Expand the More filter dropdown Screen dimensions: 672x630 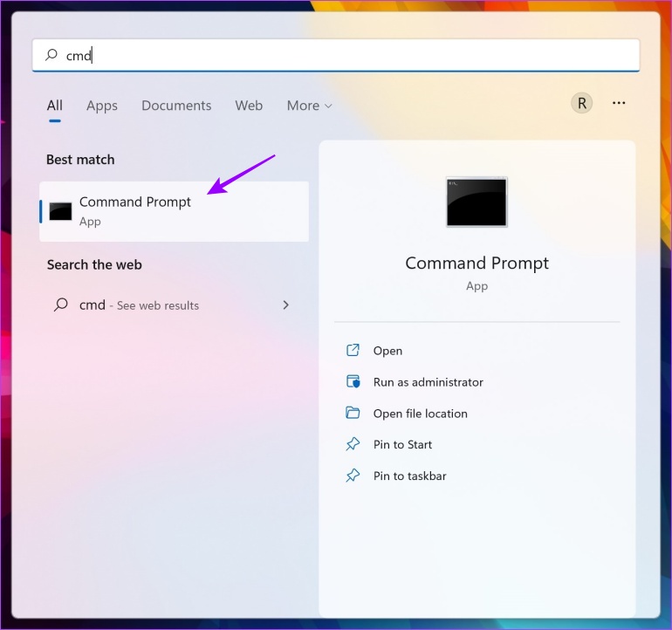[310, 106]
